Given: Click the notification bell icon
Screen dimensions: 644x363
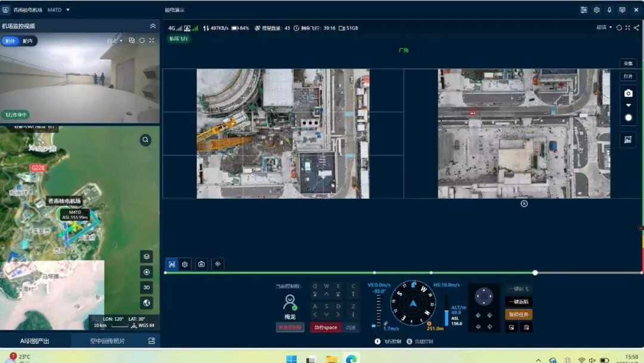Looking at the screenshot, I should click(x=609, y=10).
